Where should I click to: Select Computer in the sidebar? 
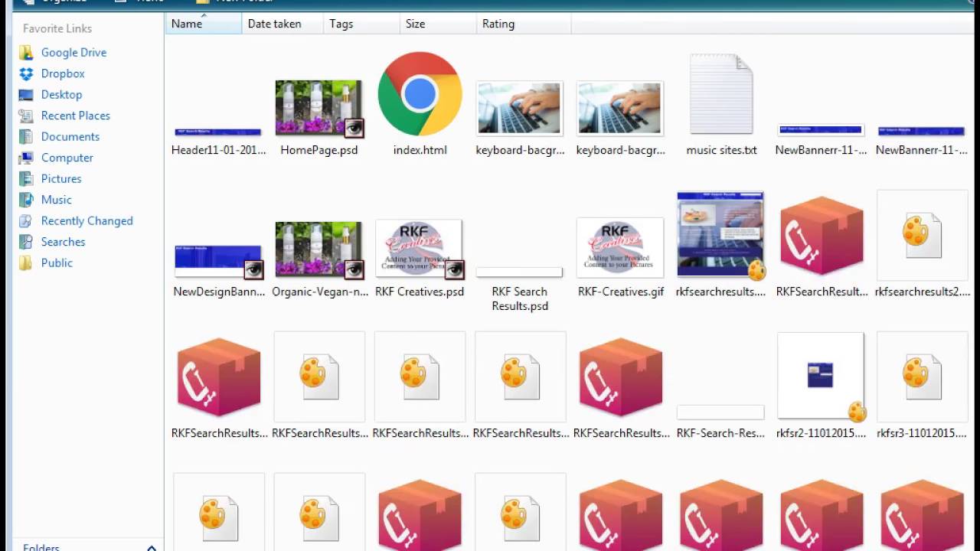tap(67, 158)
